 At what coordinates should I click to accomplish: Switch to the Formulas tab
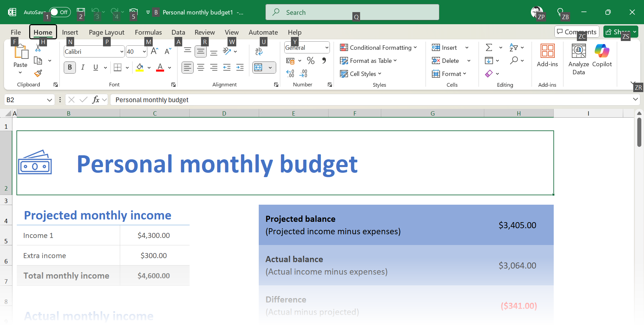tap(148, 32)
